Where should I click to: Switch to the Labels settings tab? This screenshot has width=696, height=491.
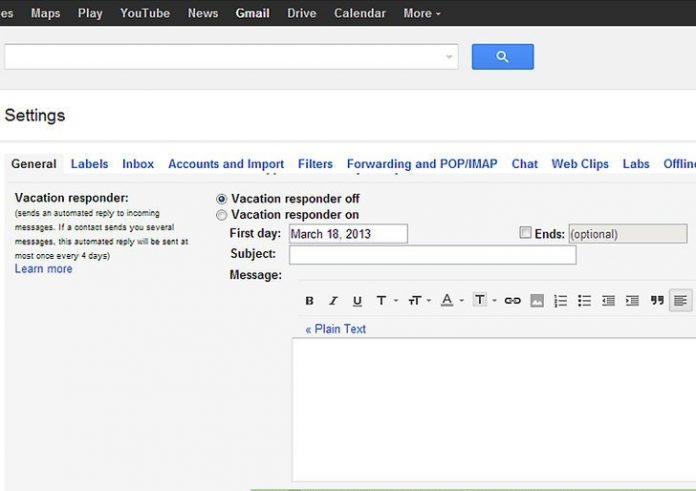pyautogui.click(x=89, y=164)
